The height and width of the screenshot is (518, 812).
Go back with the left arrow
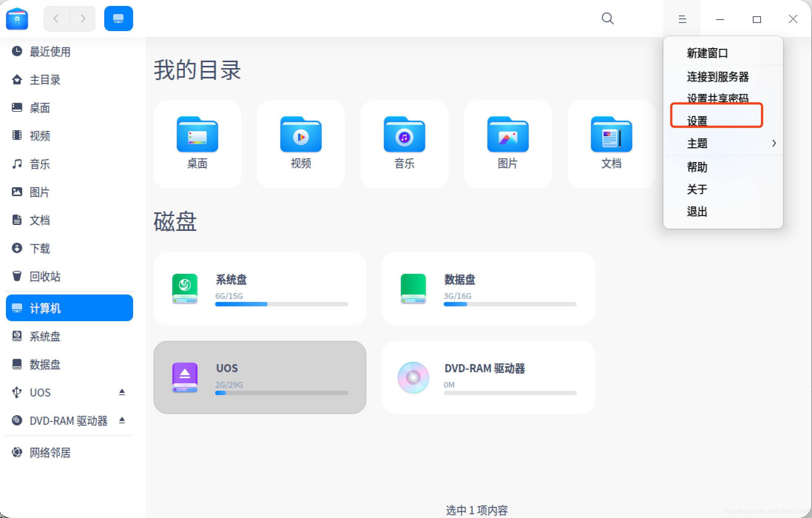coord(56,18)
